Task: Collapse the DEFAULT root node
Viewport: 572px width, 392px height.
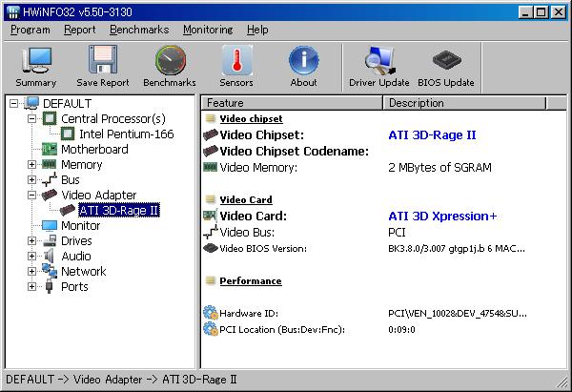Action: click(x=13, y=103)
